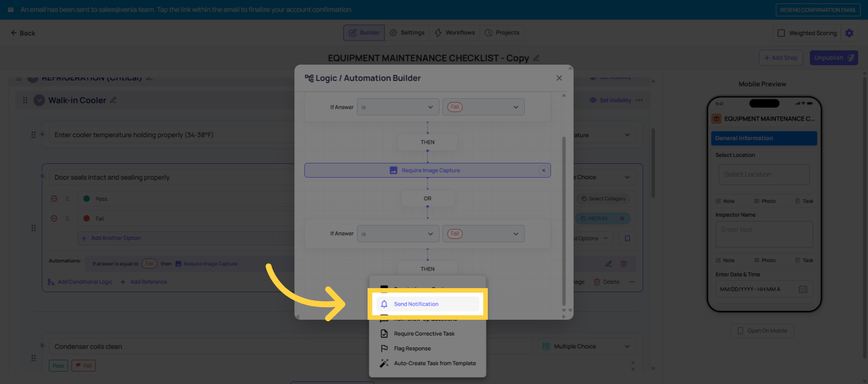Image resolution: width=868 pixels, height=384 pixels.
Task: Open second If Answer Fail value dropdown
Action: coord(483,234)
